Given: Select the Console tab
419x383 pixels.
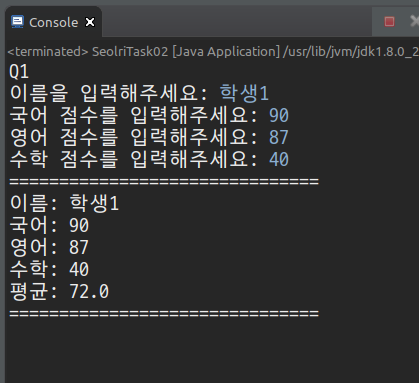Looking at the screenshot, I should tap(53, 22).
